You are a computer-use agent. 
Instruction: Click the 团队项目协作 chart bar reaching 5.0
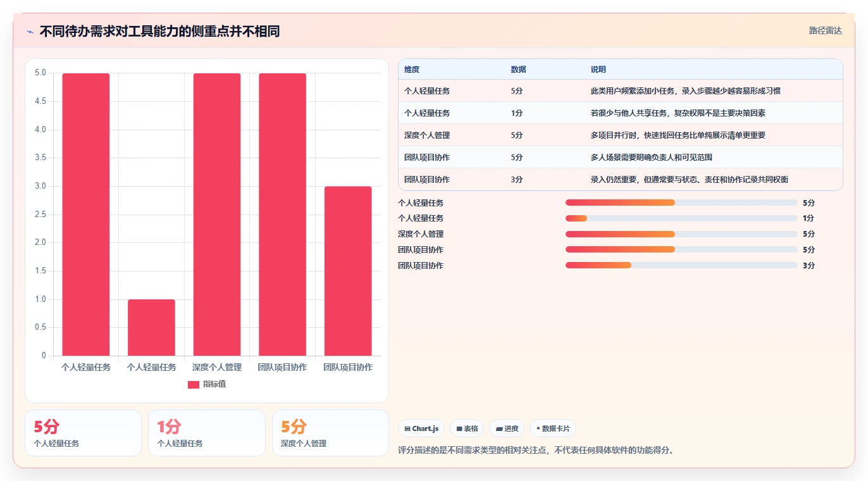click(282, 215)
